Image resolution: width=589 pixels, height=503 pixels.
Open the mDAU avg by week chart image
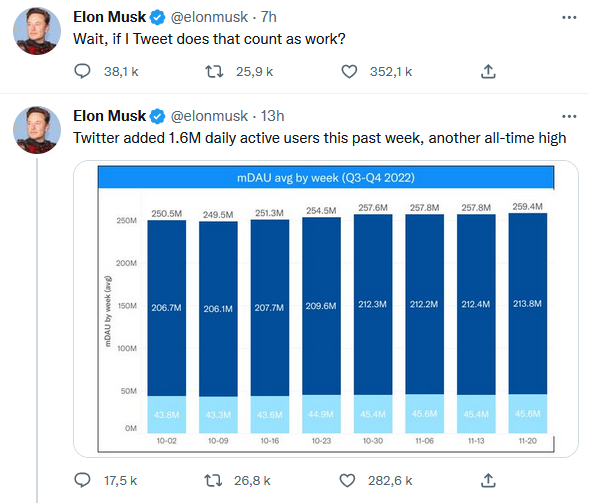click(x=326, y=309)
